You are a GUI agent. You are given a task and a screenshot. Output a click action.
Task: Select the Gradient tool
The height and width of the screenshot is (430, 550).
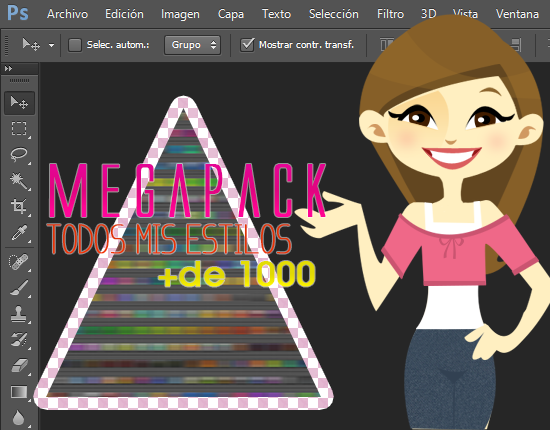tap(19, 392)
